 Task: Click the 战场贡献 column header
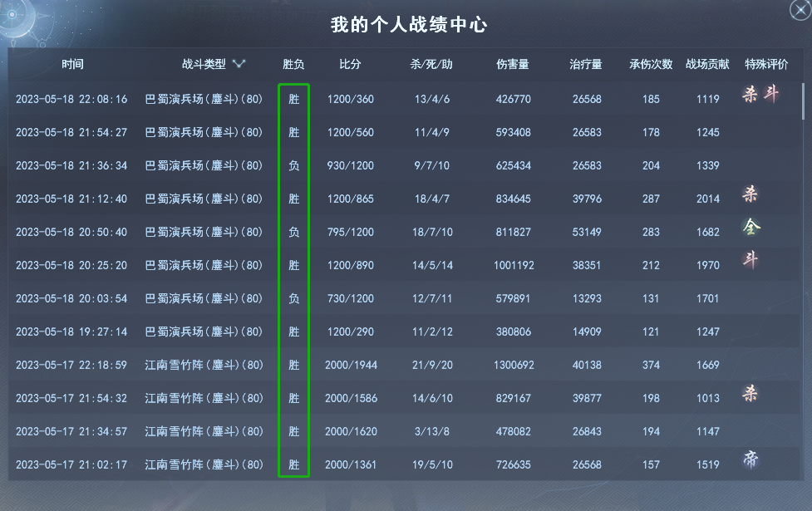pos(707,64)
